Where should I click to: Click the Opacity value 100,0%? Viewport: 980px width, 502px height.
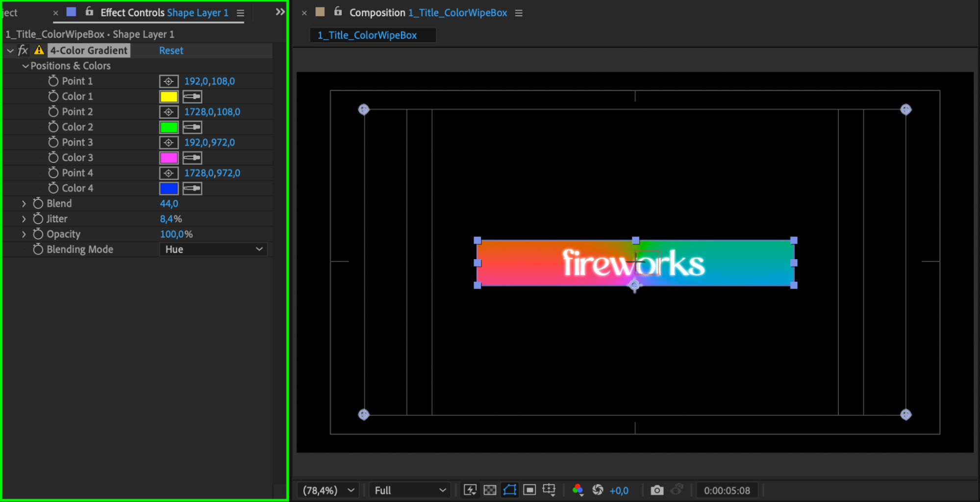coord(176,234)
